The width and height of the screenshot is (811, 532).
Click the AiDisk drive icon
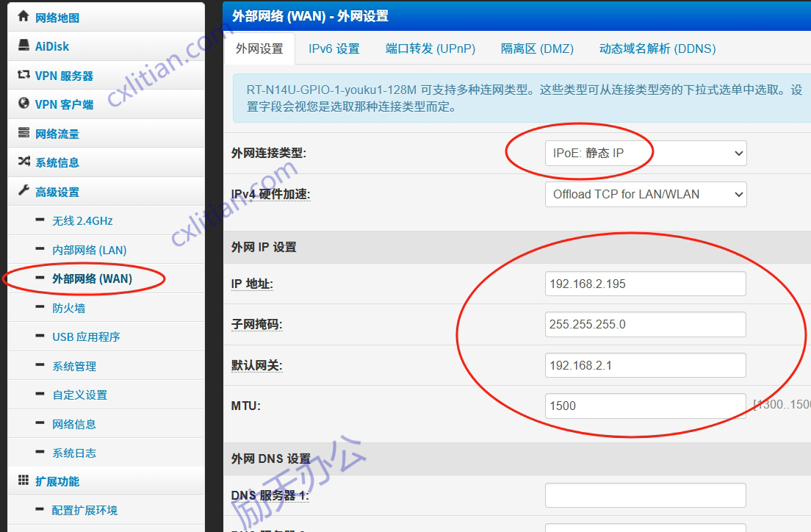coord(23,46)
